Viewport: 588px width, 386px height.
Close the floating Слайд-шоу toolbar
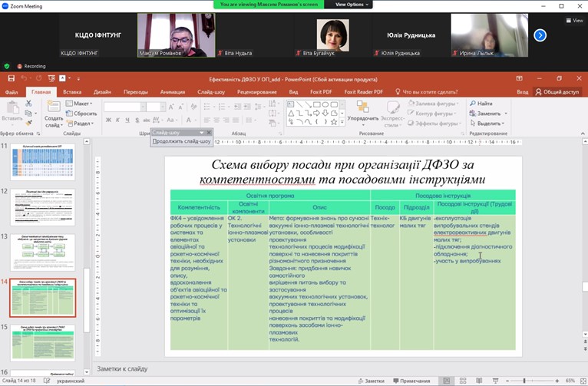(209, 132)
